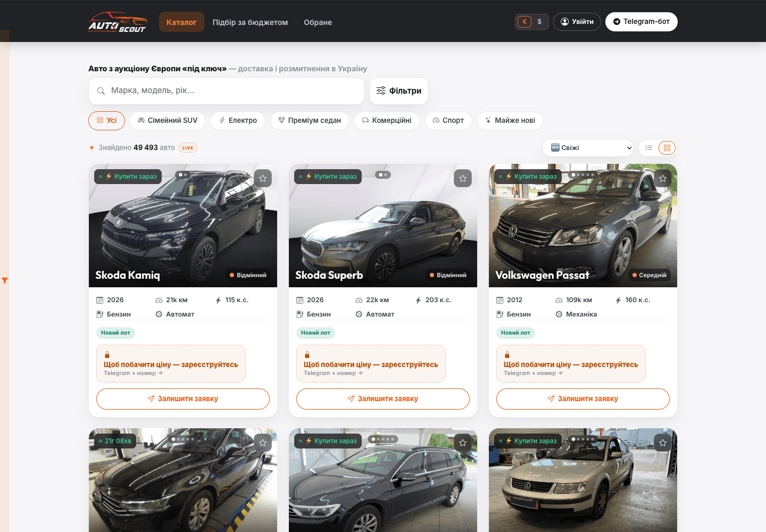Click registration price prompt on Skoda Superb

[x=371, y=364]
